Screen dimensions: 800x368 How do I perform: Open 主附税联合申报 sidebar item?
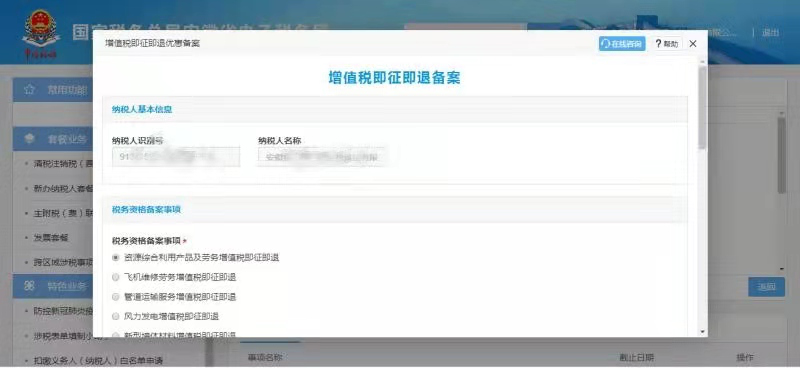[x=63, y=213]
